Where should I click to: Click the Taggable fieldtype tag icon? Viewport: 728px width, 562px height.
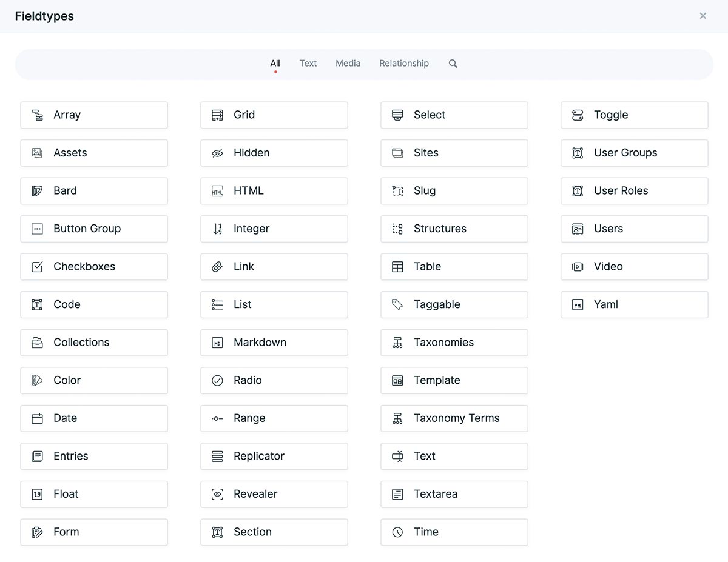pos(397,304)
